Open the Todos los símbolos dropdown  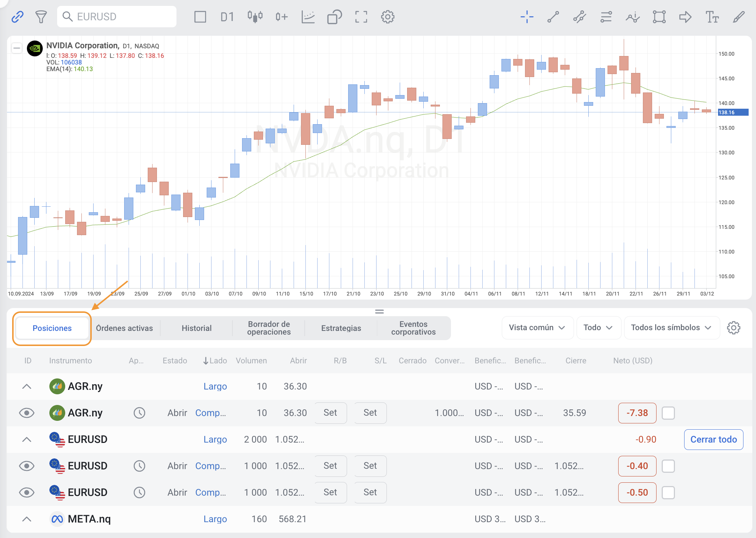pos(671,328)
